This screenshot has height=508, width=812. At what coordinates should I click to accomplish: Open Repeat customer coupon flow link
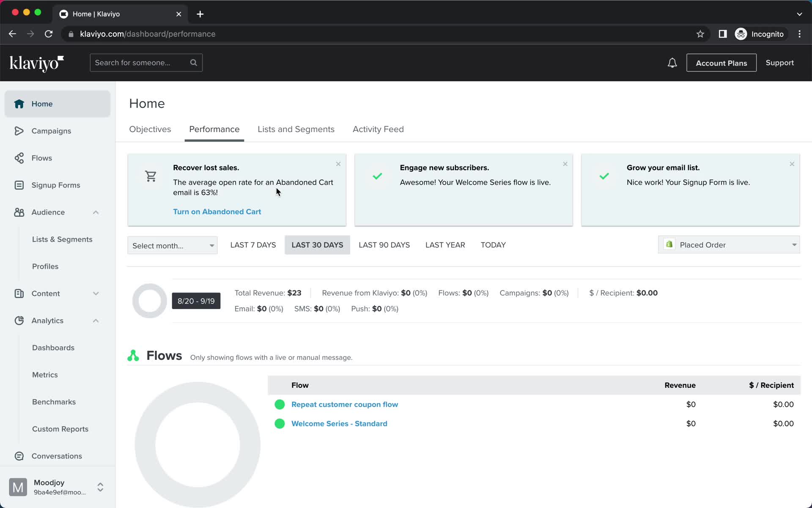(x=345, y=404)
